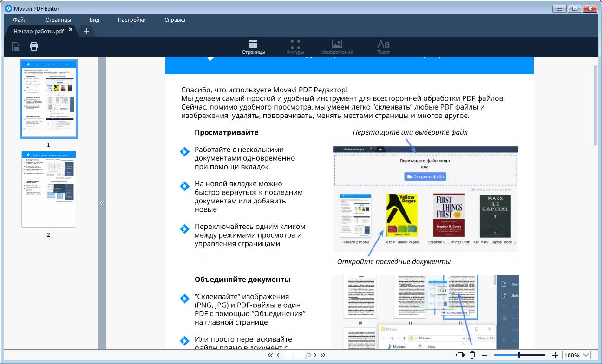Expand the 100% zoom level dropdown
This screenshot has width=602, height=364.
586,355
